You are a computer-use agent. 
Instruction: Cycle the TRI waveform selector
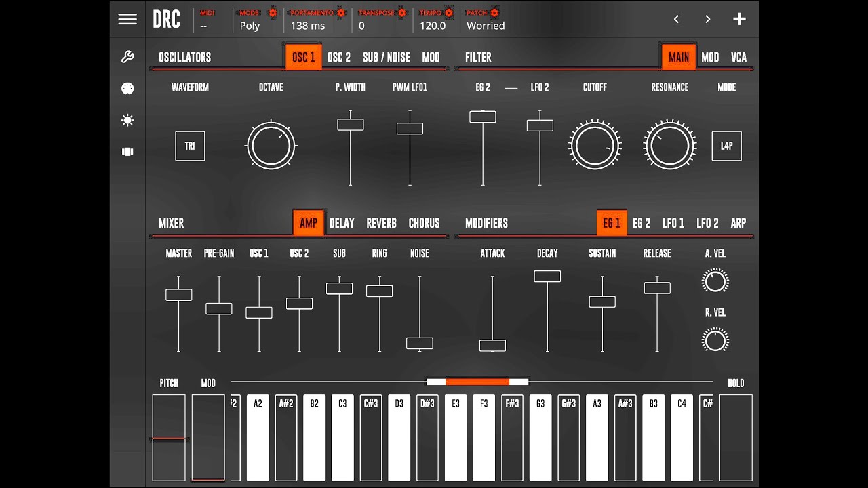tap(190, 146)
